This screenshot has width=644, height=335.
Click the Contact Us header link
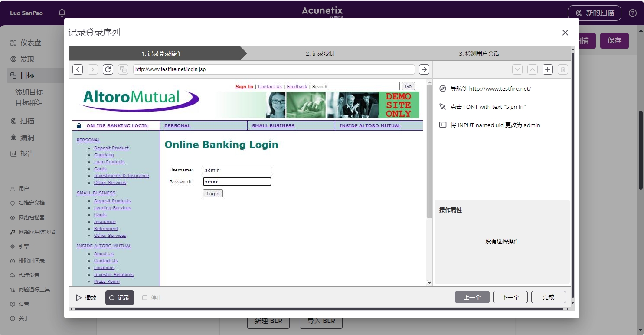[x=270, y=87]
